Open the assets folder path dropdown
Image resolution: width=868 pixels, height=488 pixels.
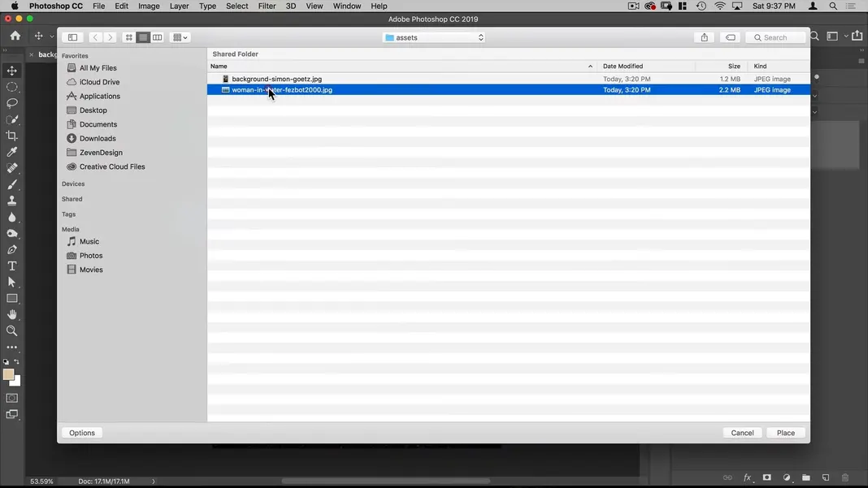pos(434,37)
